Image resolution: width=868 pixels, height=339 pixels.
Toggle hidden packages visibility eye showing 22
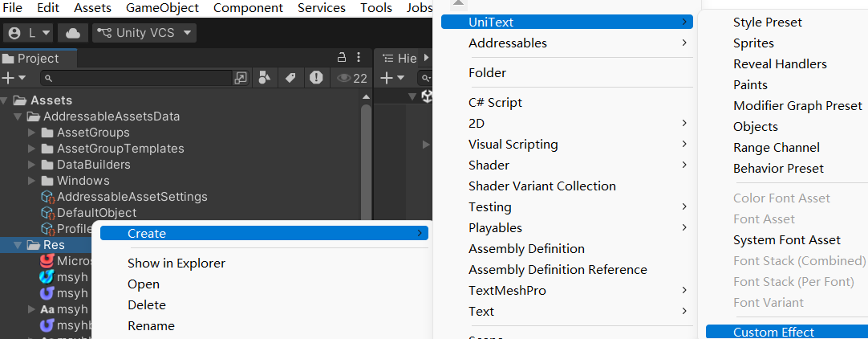pos(353,78)
